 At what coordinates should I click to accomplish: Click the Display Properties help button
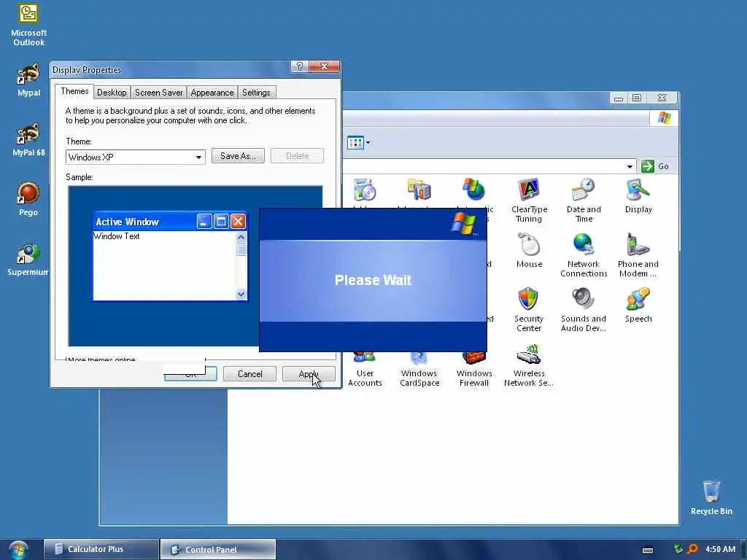[300, 66]
